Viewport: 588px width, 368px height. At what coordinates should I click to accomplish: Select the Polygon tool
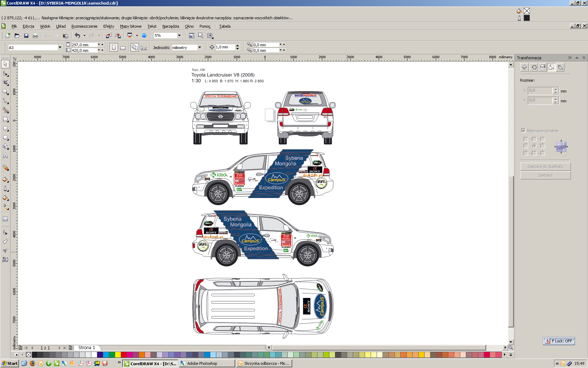pyautogui.click(x=5, y=138)
